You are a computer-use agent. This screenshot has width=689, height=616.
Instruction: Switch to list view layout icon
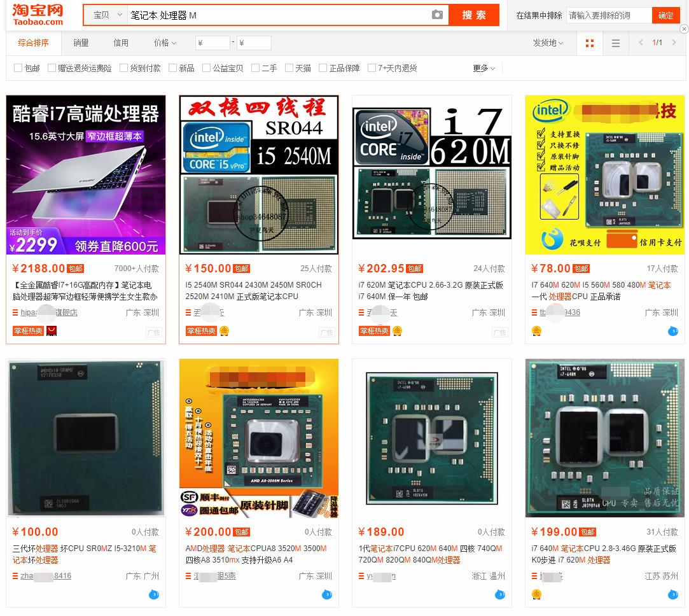[616, 43]
